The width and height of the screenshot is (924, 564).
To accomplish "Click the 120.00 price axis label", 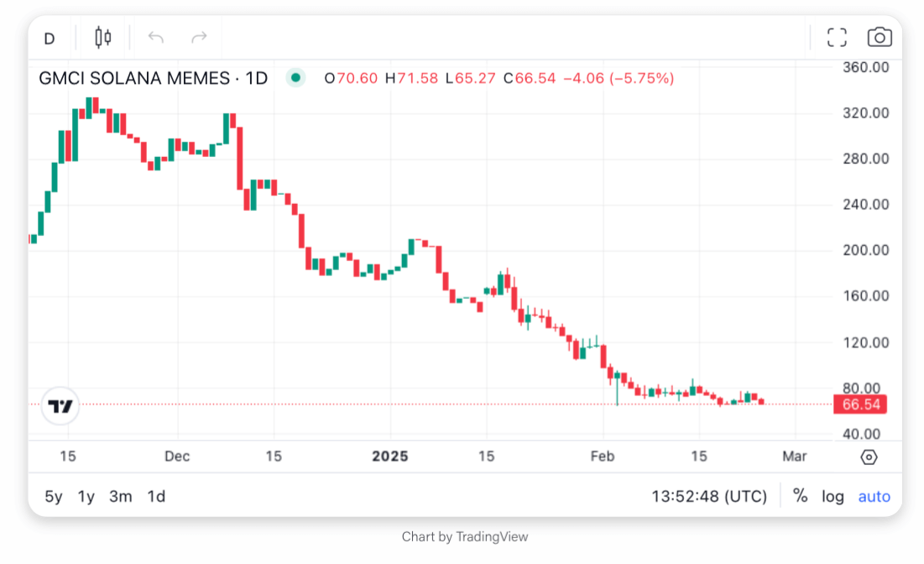I will (865, 342).
